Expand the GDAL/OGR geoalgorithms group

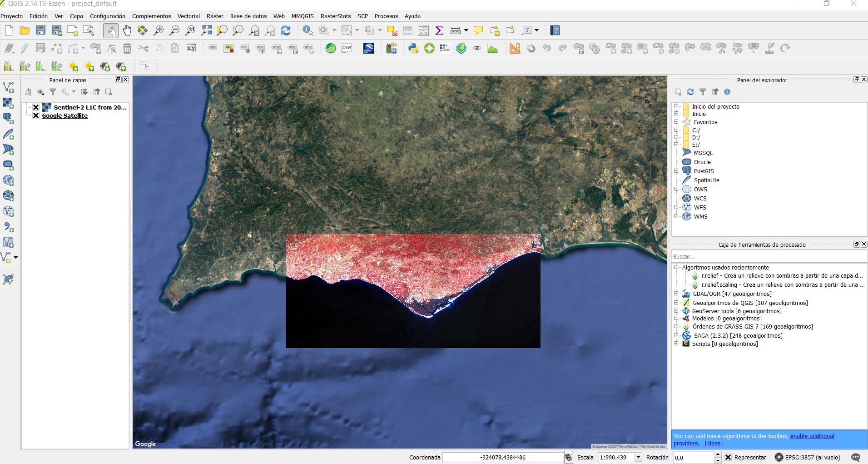[676, 294]
